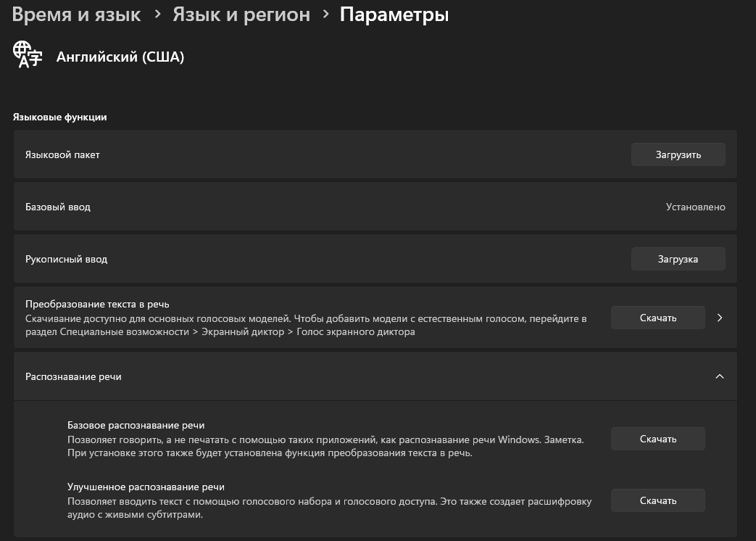Screen dimensions: 756x541
Task: Go back to Время и язык breadcrumb
Action: tap(76, 15)
